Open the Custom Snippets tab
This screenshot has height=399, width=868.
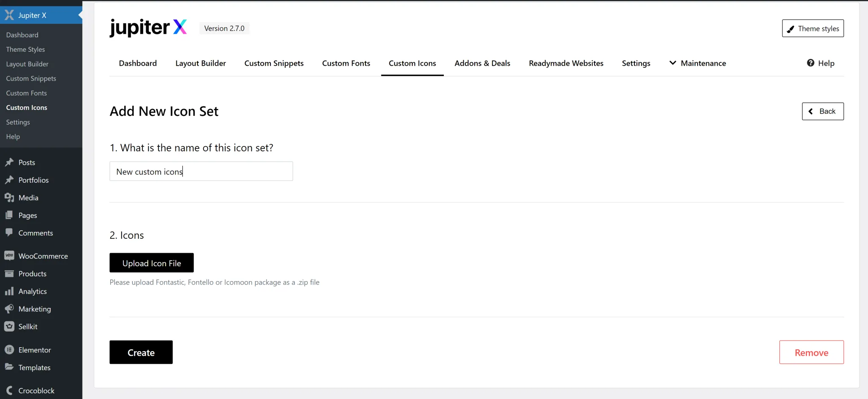274,63
